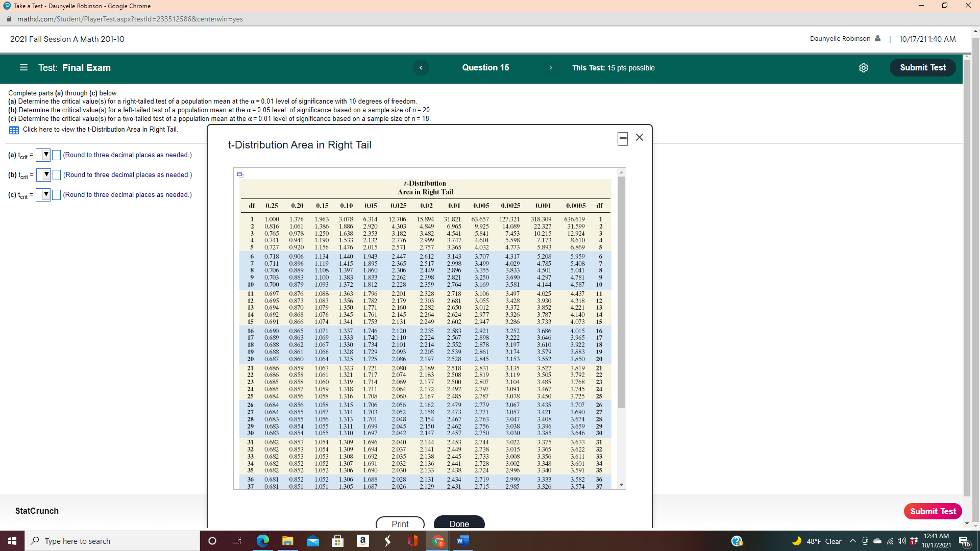Click the popup expand icon above table
Viewport: 980px width, 551px height.
point(240,175)
